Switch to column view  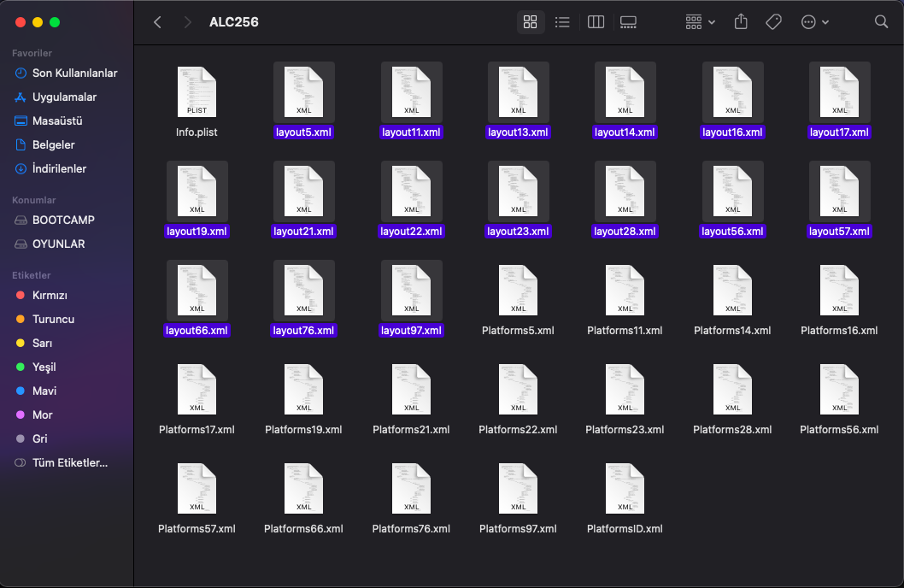click(596, 22)
